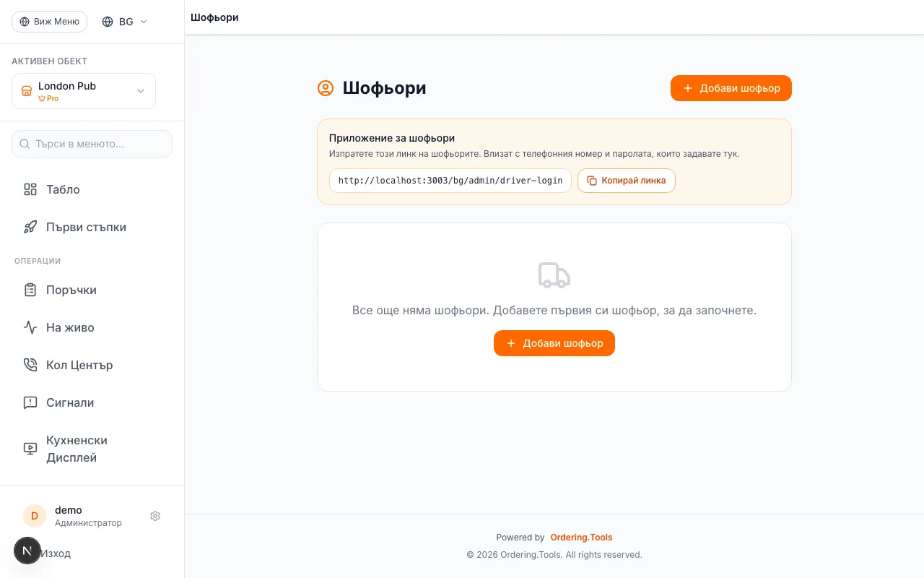Go to Поръчки orders section
This screenshot has width=924, height=578.
point(92,290)
